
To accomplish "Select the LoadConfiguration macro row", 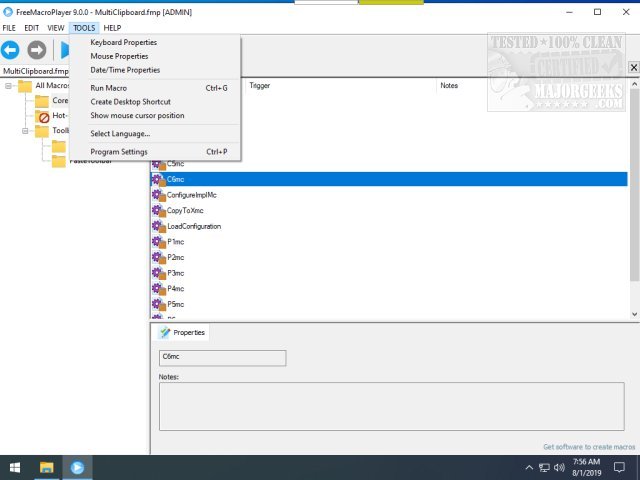I will (x=389, y=226).
